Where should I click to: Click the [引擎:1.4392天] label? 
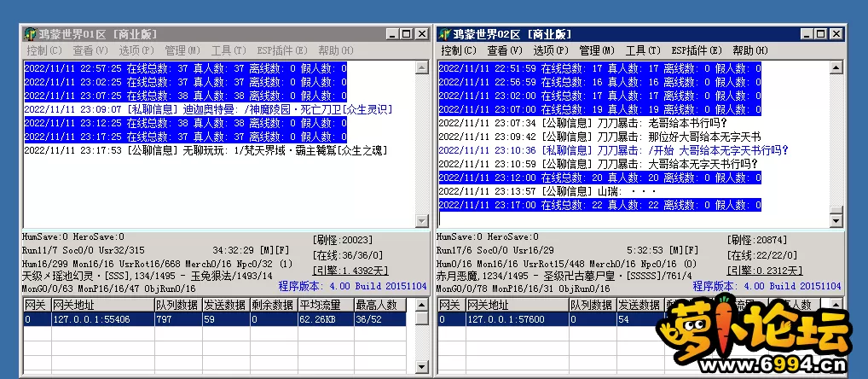[x=350, y=271]
